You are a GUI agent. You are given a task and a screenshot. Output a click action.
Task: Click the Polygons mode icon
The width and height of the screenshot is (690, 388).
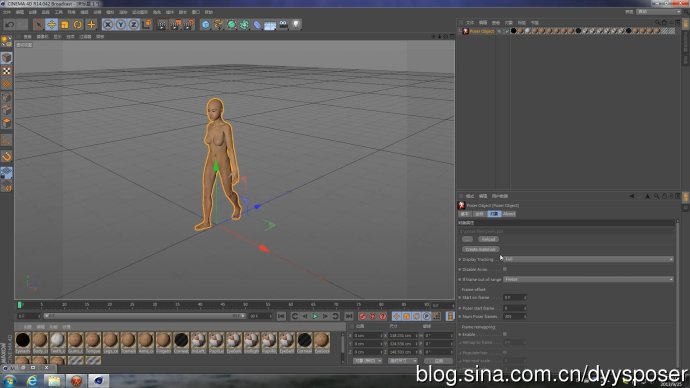[7, 123]
